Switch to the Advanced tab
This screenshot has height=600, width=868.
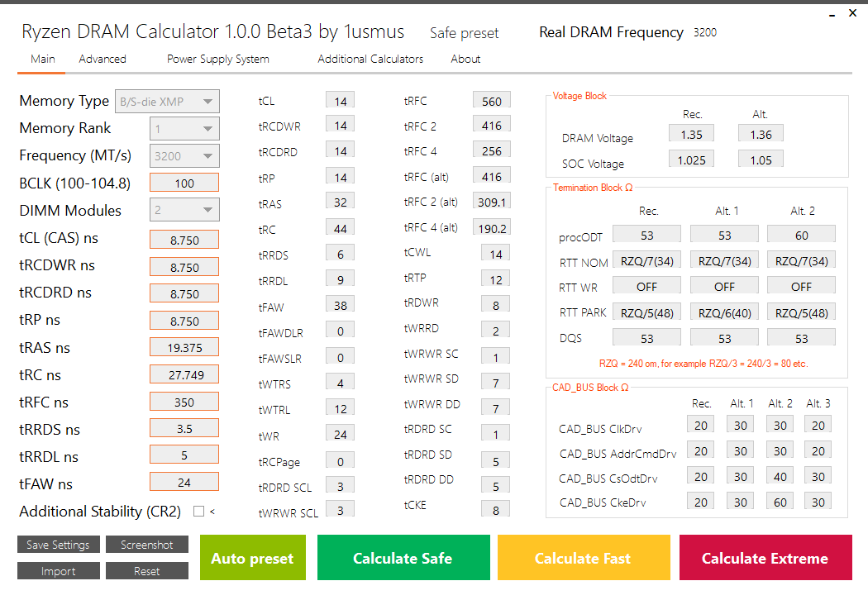pyautogui.click(x=103, y=59)
